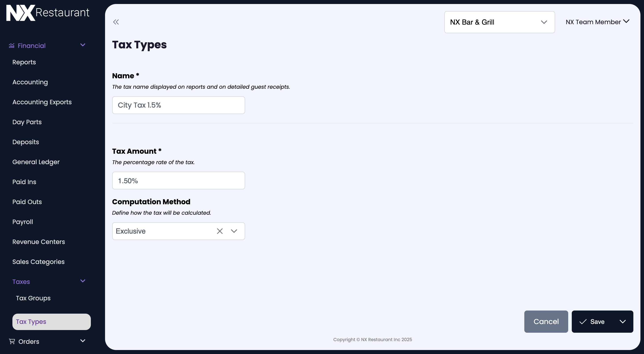Open Save options dropdown arrow

tap(623, 322)
